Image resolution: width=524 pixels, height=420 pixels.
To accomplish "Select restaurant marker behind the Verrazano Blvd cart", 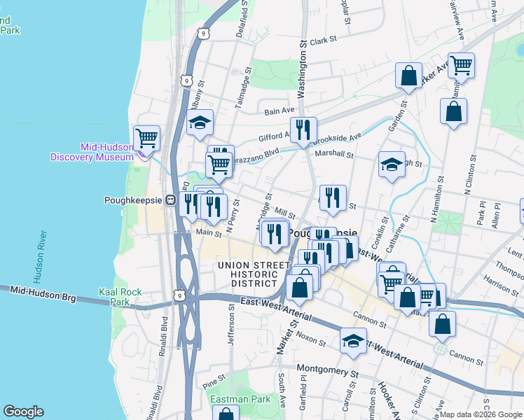I will click(221, 149).
